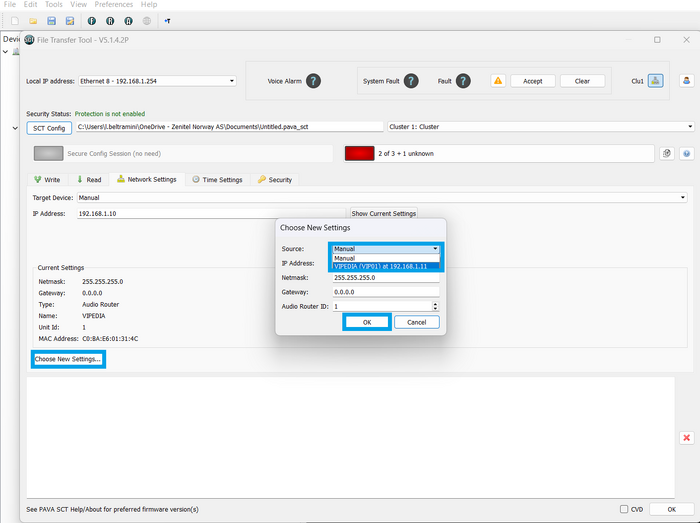Image resolution: width=700 pixels, height=523 pixels.
Task: Enable the CVD checkbox
Action: (624, 509)
